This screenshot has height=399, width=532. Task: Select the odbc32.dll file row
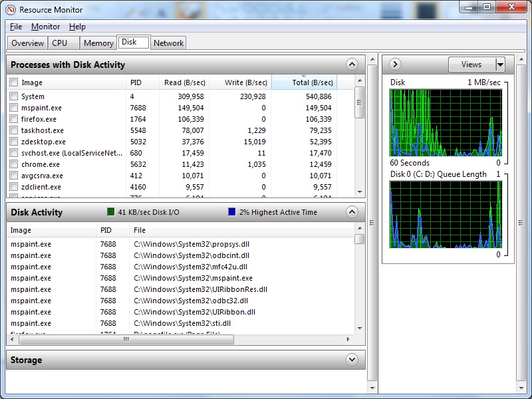[180, 301]
